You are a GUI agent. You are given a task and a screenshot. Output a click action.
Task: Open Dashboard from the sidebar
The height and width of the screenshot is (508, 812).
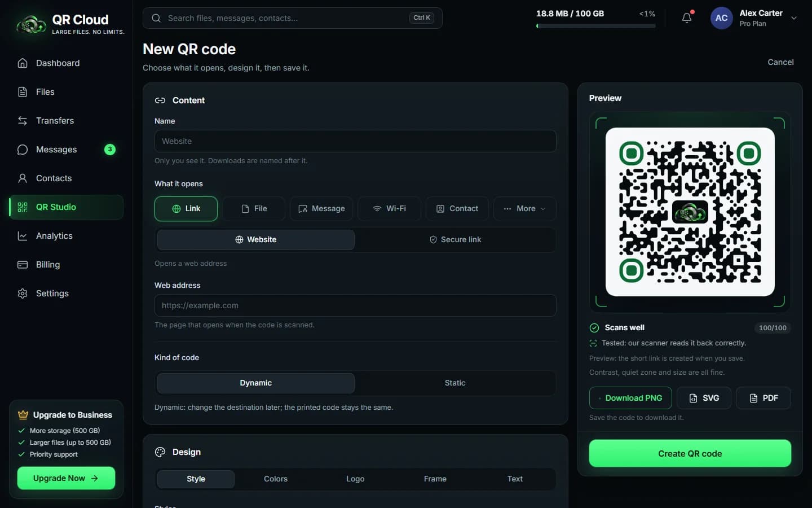[x=66, y=63]
